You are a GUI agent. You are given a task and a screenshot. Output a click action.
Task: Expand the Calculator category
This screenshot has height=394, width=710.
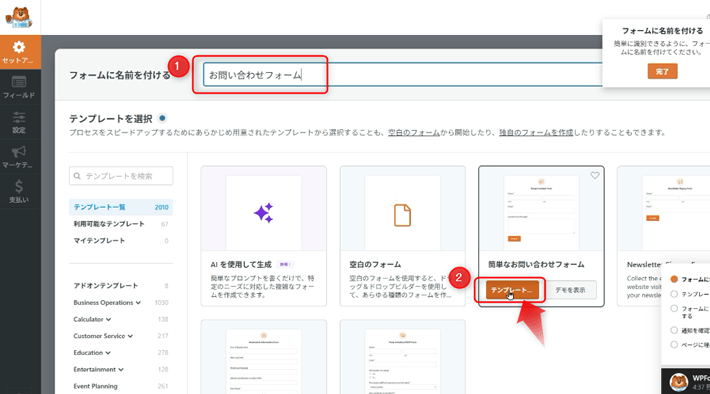[x=92, y=319]
